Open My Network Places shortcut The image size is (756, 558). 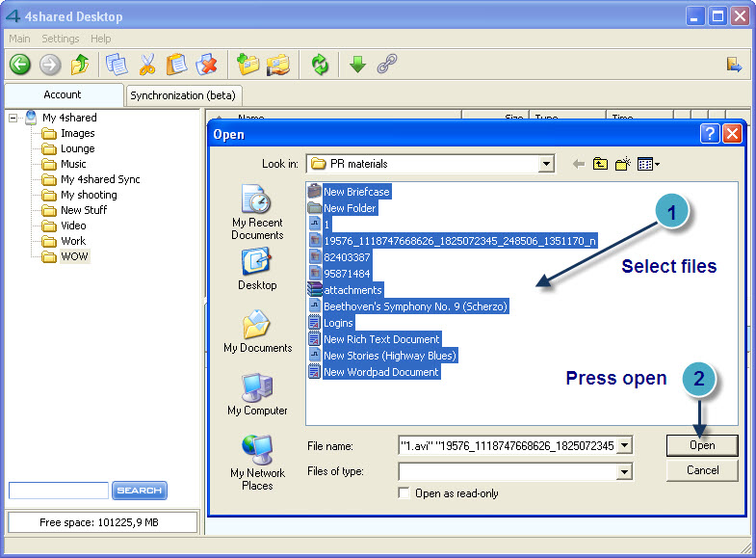tap(257, 463)
